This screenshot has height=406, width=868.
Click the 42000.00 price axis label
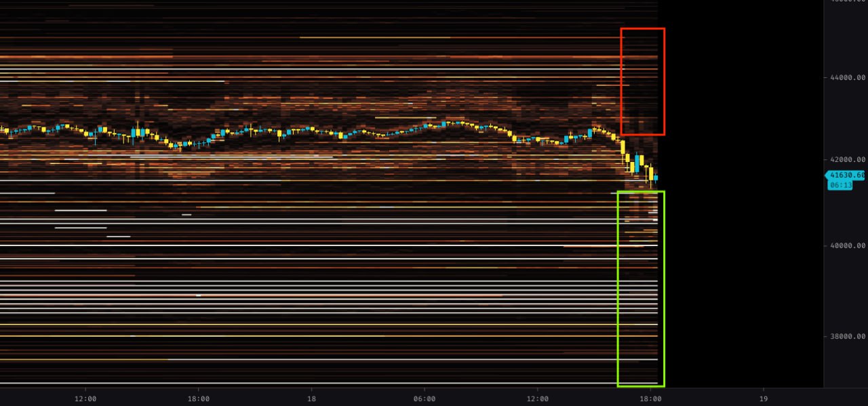click(847, 160)
